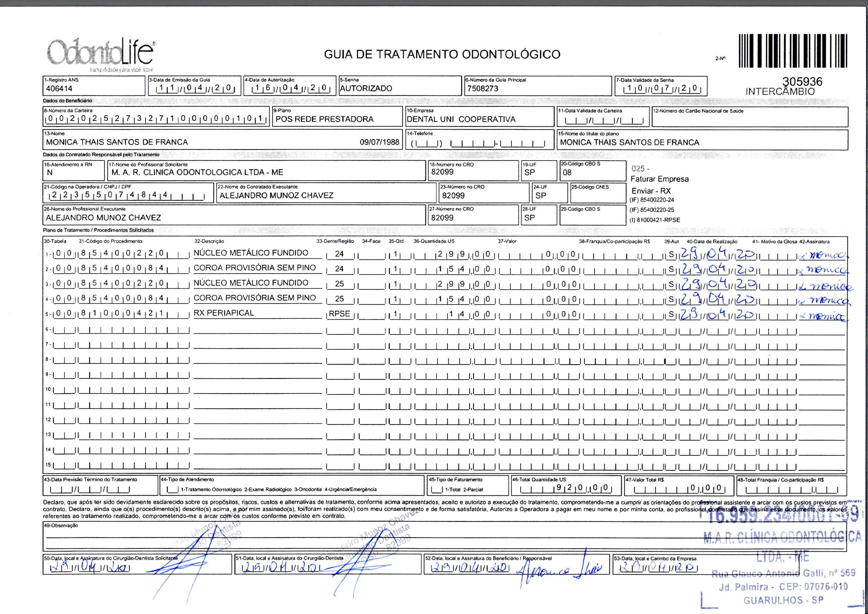868x614 pixels.
Task: Click the RX PERIAPICAL procedure description
Action: click(224, 313)
